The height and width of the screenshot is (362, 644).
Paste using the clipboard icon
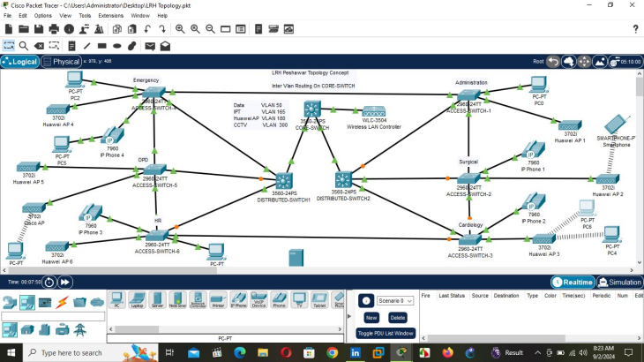coord(131,29)
